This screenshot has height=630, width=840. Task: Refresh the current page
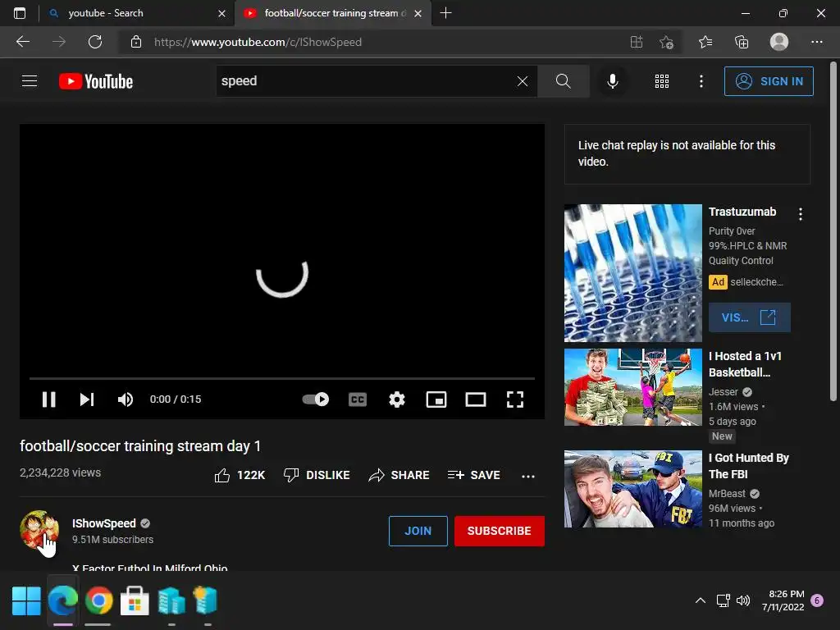95,42
